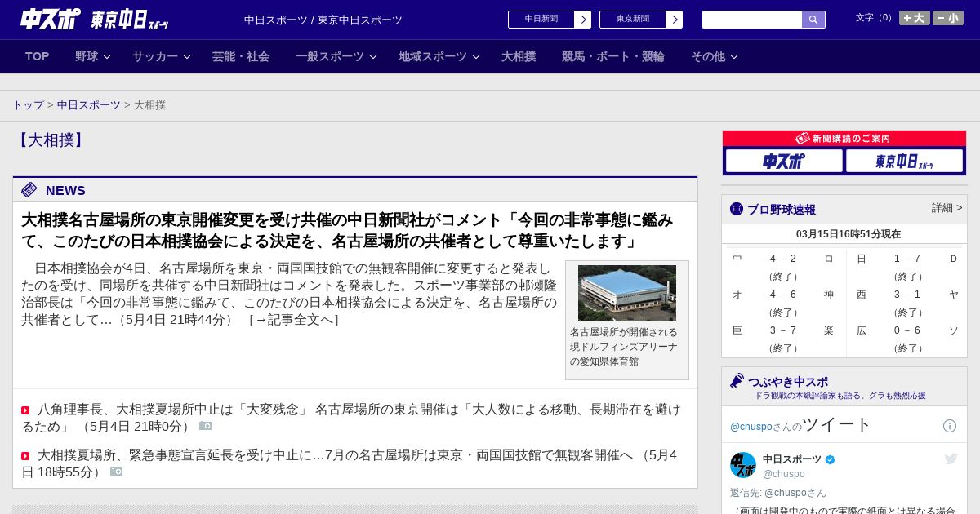Image resolution: width=980 pixels, height=514 pixels.
Task: Click the 03月15日16時51分現在 timestamp
Action: pyautogui.click(x=849, y=234)
